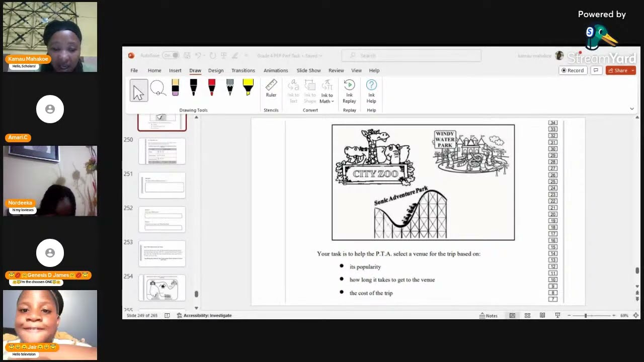Open the View tab
The height and width of the screenshot is (362, 644).
point(356,70)
